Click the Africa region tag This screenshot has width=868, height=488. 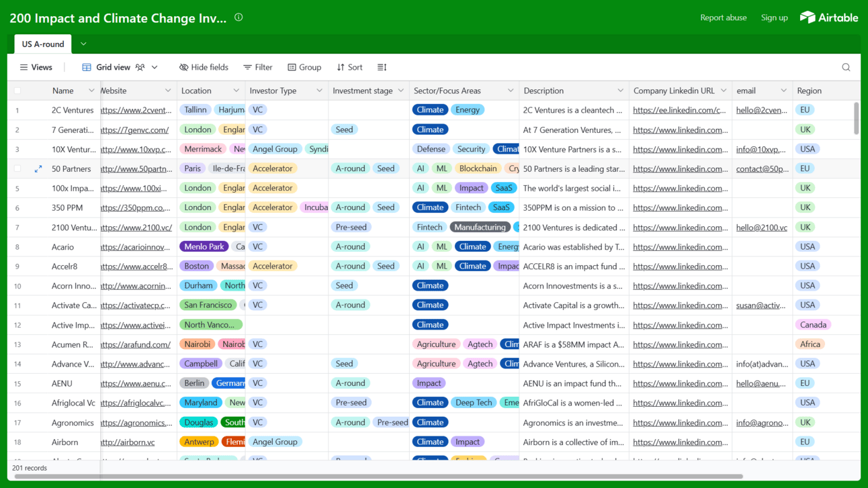(x=810, y=344)
